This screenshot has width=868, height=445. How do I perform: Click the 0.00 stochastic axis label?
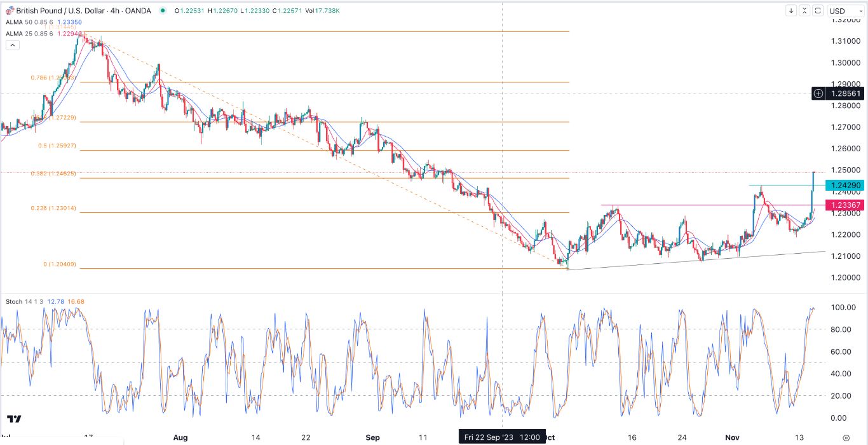840,418
